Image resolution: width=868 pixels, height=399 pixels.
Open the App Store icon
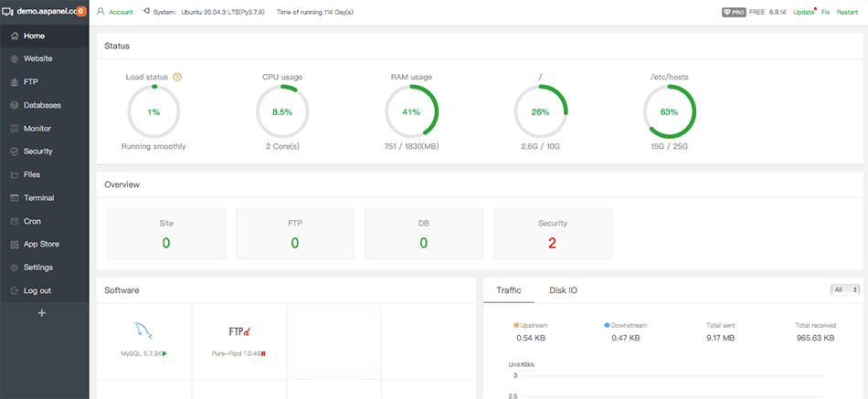point(14,245)
